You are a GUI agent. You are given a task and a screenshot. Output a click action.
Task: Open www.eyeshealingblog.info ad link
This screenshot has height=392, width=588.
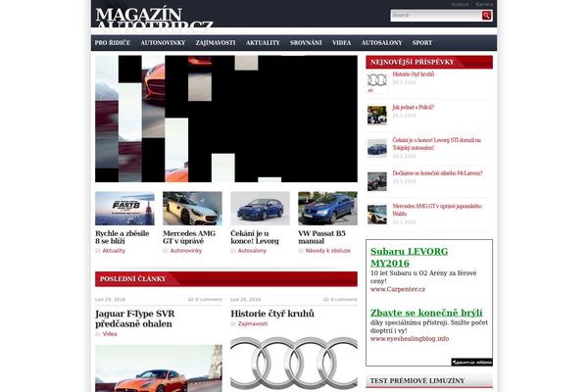(410, 339)
